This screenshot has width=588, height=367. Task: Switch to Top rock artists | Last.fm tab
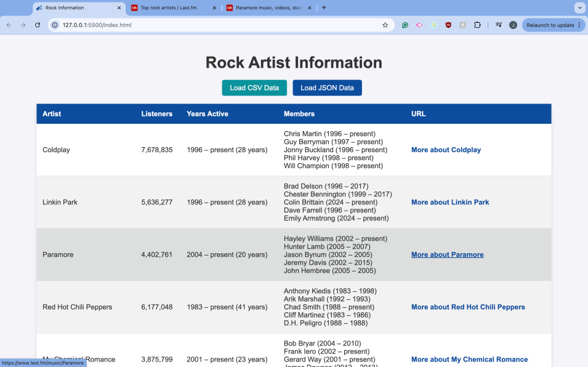coord(174,8)
